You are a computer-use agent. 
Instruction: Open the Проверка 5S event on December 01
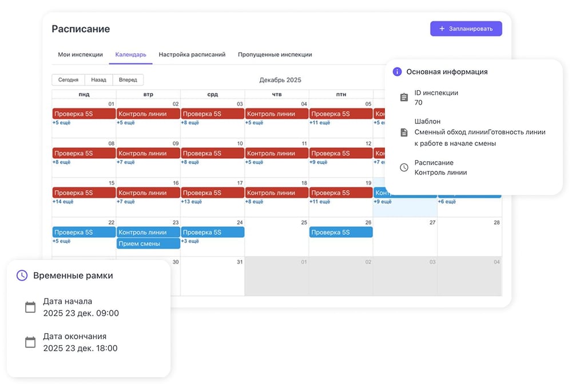84,114
